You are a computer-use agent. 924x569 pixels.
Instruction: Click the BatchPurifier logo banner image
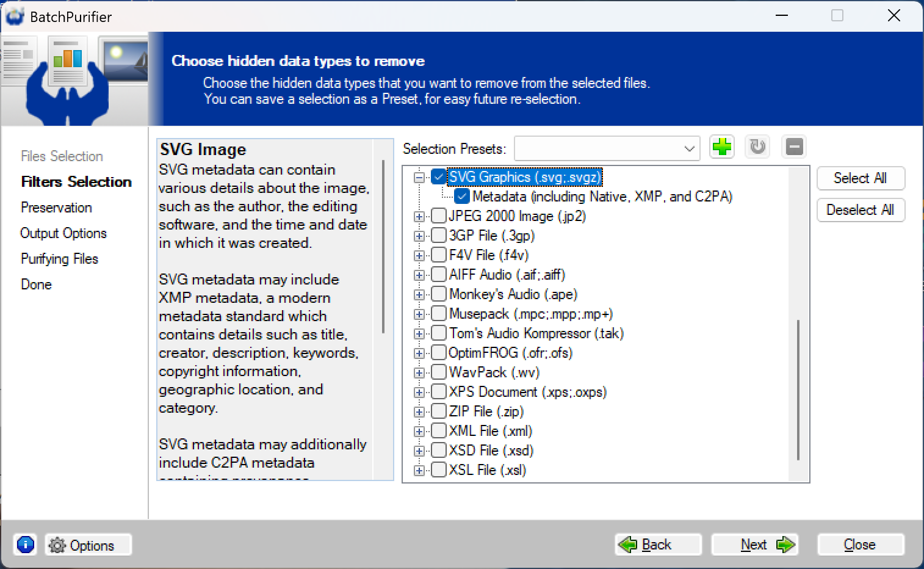[74, 79]
